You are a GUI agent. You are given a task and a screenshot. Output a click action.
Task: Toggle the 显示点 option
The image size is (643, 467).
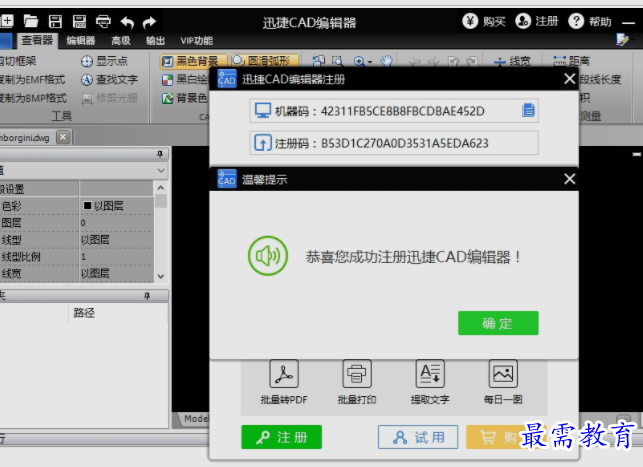click(104, 61)
